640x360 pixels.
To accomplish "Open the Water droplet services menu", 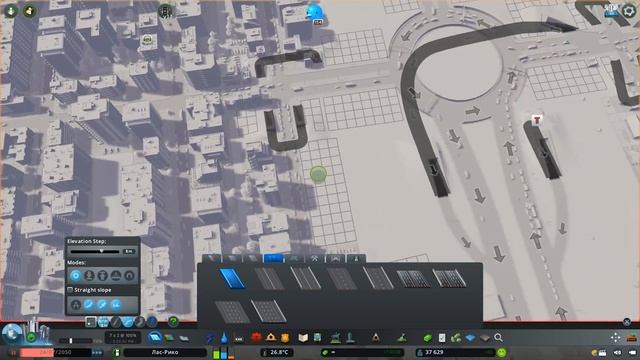I will [224, 338].
